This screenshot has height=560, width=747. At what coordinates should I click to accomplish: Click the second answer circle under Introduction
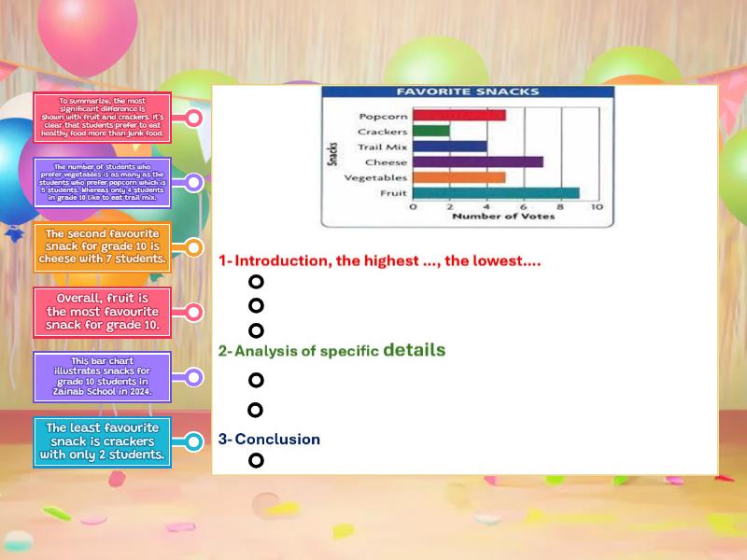click(x=256, y=305)
